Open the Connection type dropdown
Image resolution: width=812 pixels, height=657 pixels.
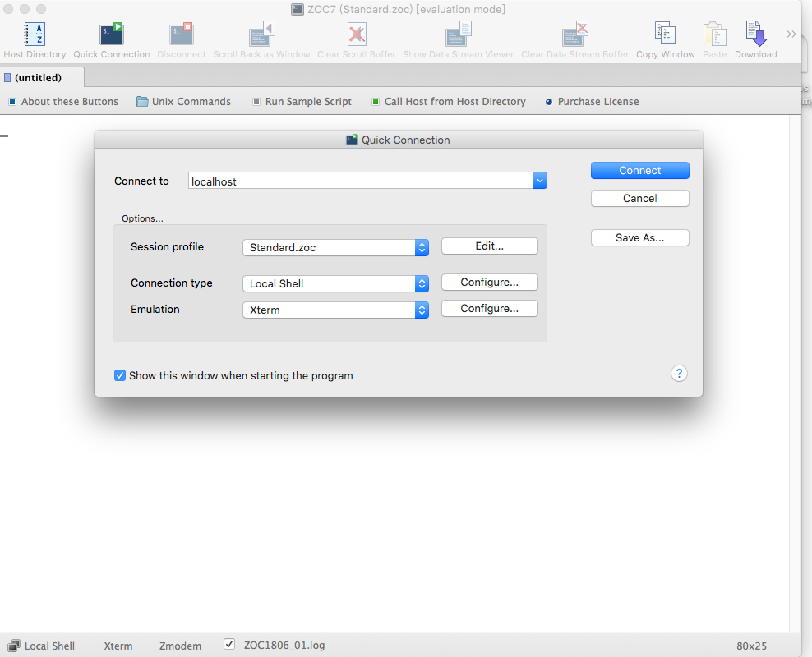335,283
